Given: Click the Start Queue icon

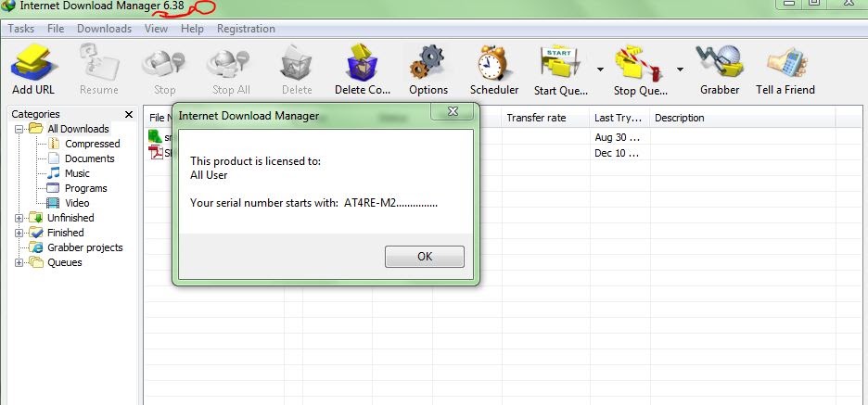Looking at the screenshot, I should [559, 64].
